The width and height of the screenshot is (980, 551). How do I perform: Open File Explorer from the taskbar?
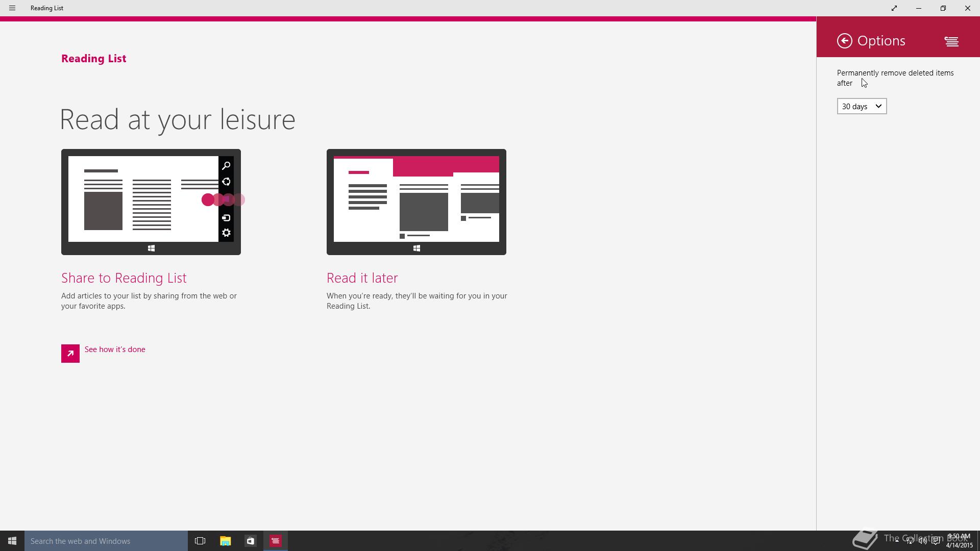[x=225, y=541]
